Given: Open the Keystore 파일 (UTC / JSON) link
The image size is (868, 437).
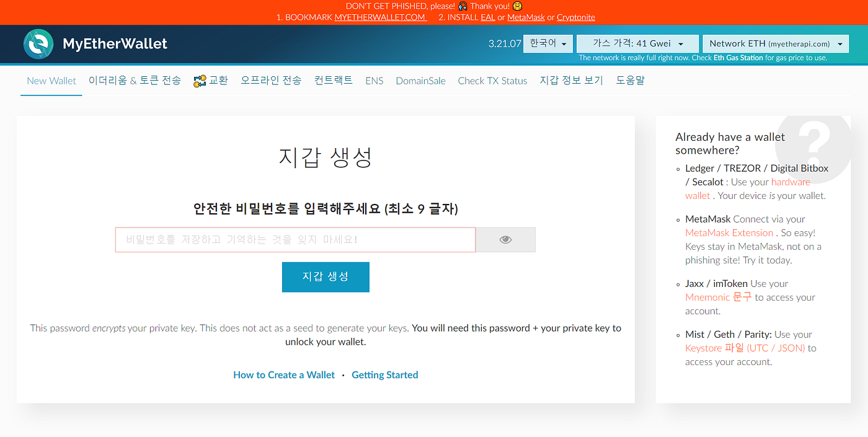Looking at the screenshot, I should (x=745, y=348).
